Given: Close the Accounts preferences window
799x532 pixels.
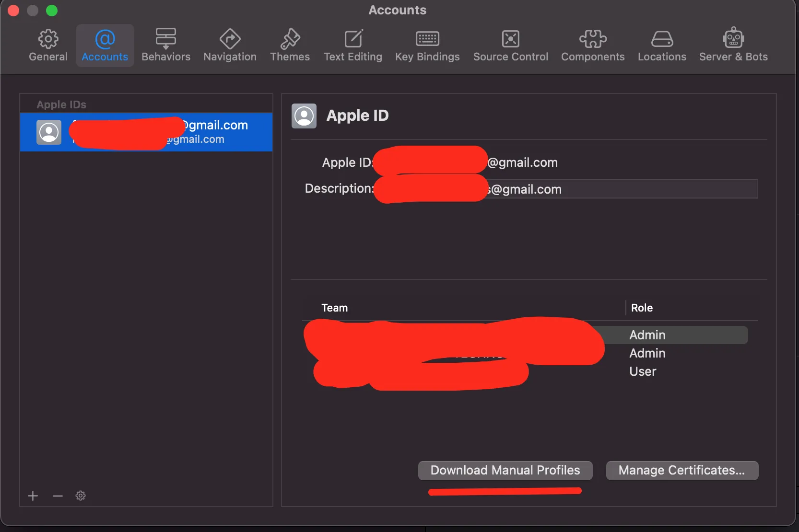Looking at the screenshot, I should [13, 10].
